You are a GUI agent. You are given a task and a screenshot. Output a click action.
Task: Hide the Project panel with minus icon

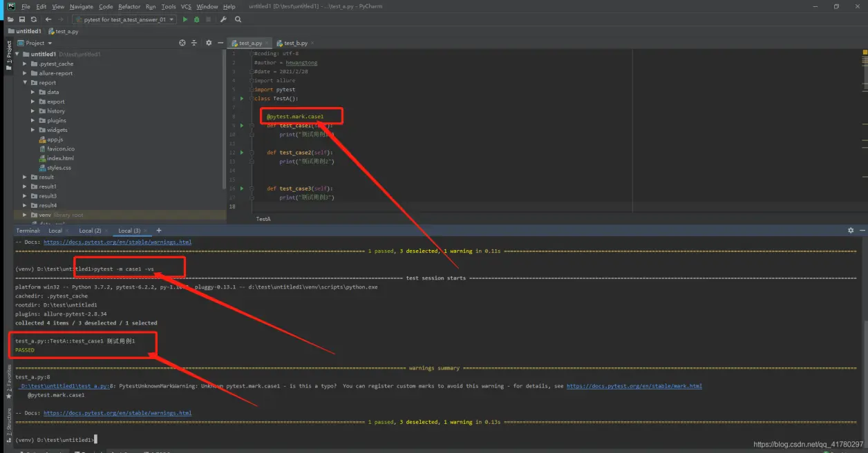(220, 43)
